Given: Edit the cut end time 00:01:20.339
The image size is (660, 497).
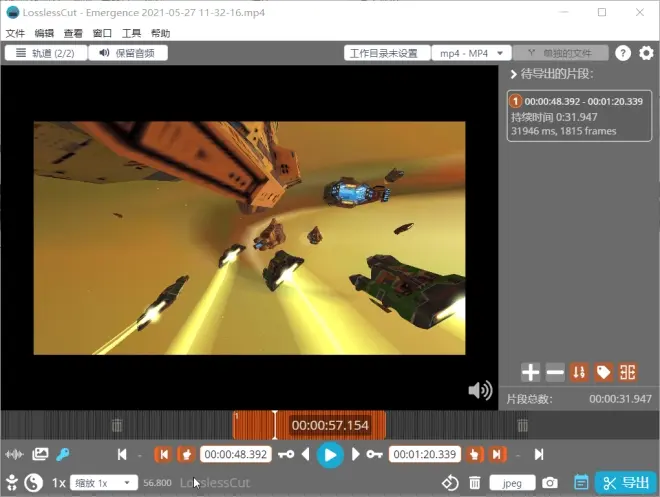Looking at the screenshot, I should pos(425,454).
